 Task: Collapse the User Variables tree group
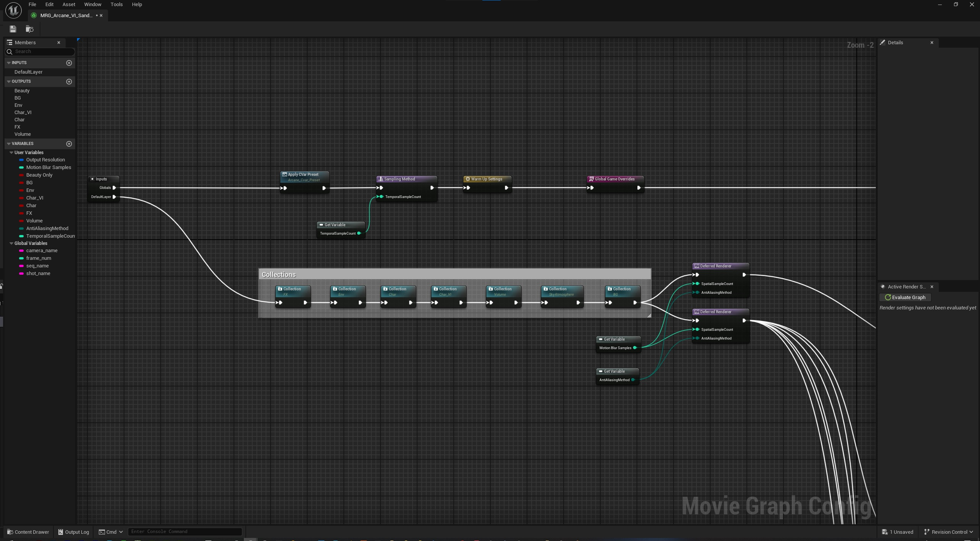[11, 153]
